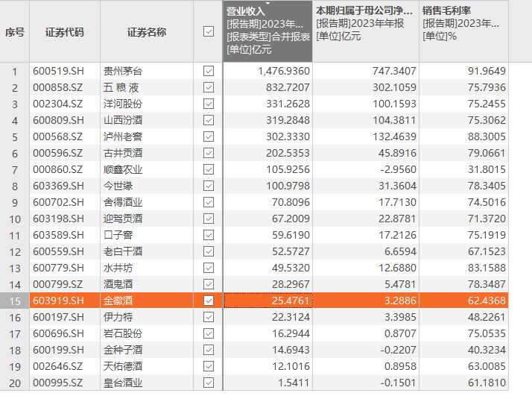
Task: Select stock code 000995.SZ
Action: pos(57,383)
